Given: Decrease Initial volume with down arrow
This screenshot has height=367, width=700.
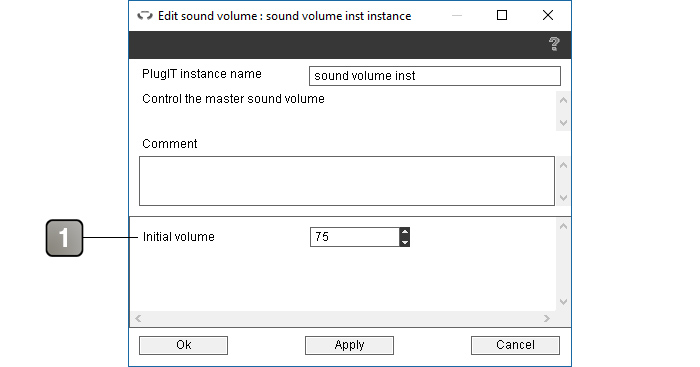Looking at the screenshot, I should coord(404,242).
